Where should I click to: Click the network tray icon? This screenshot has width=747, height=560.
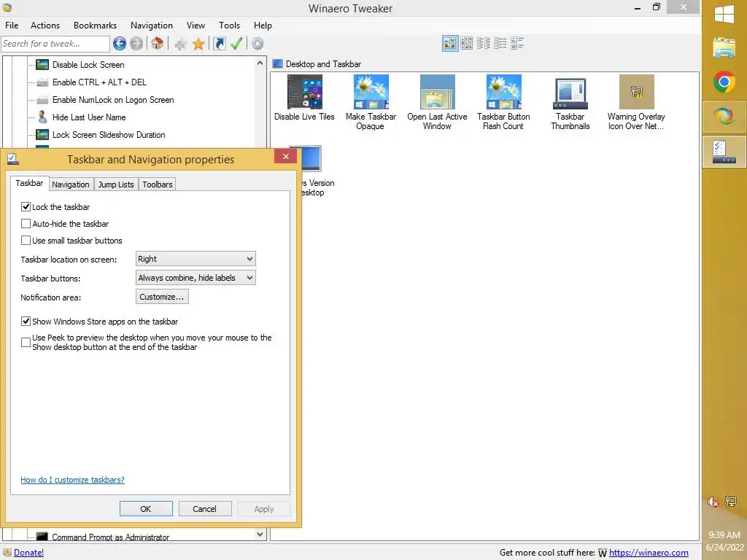coord(731,501)
